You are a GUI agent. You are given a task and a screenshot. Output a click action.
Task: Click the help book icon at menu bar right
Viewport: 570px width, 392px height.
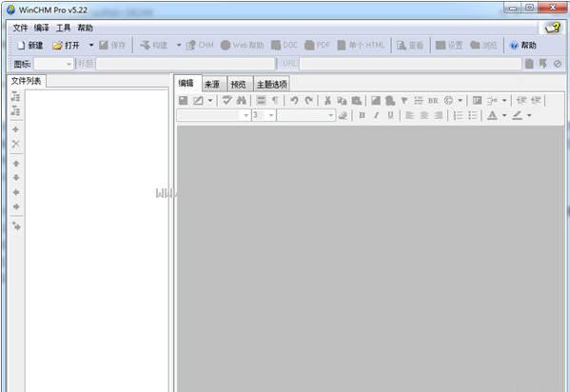coord(552,28)
